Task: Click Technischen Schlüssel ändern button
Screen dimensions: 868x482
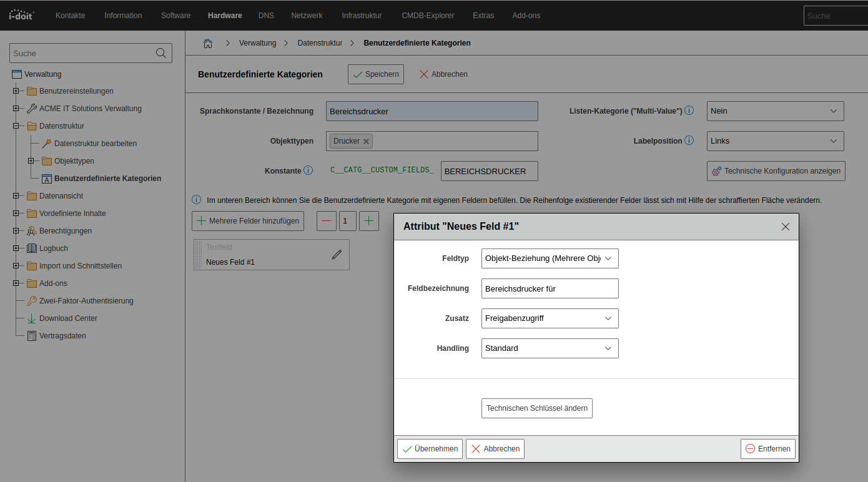Action: (x=537, y=408)
